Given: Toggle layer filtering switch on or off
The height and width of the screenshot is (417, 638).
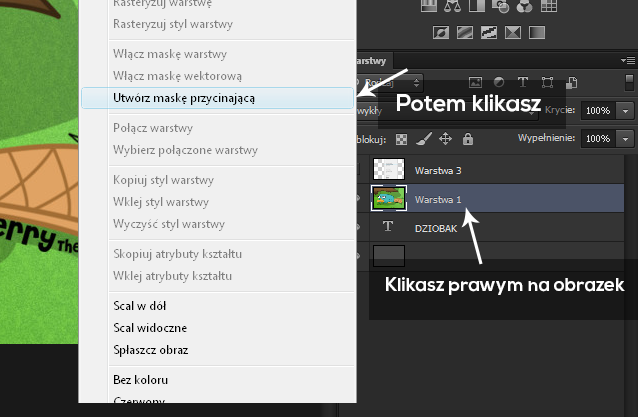Looking at the screenshot, I should 629,83.
